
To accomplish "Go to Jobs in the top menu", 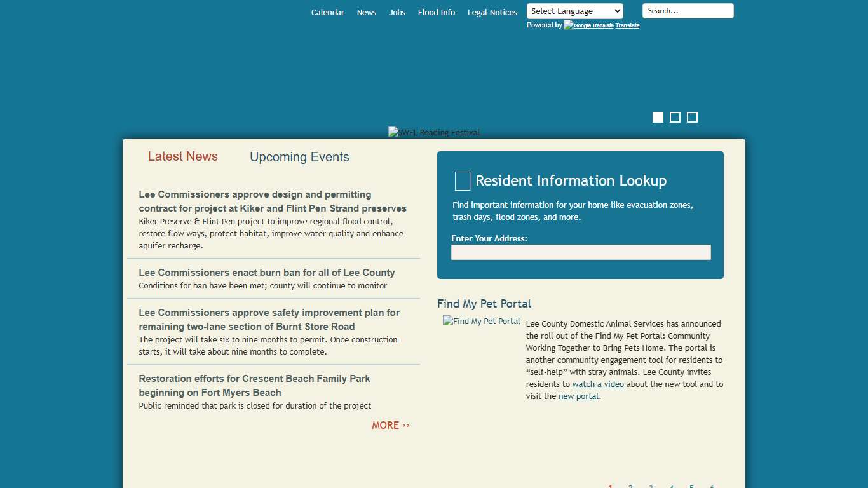I will (397, 12).
